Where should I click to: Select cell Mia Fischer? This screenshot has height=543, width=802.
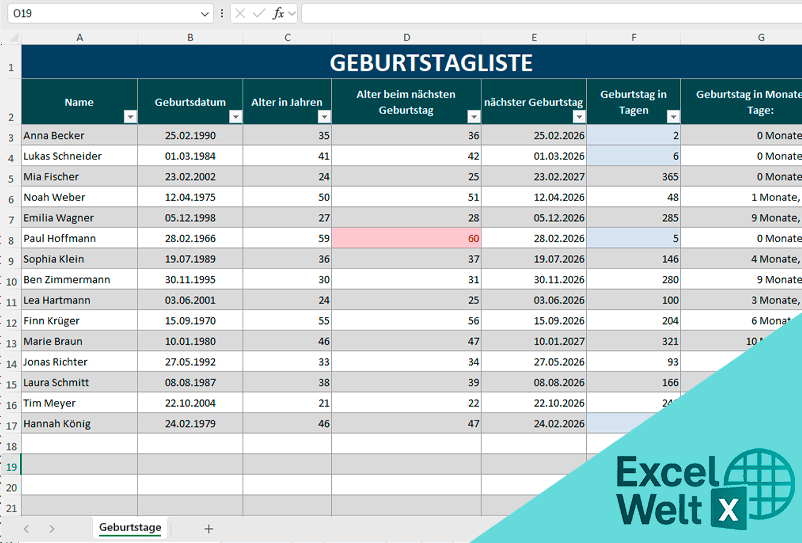click(x=79, y=176)
